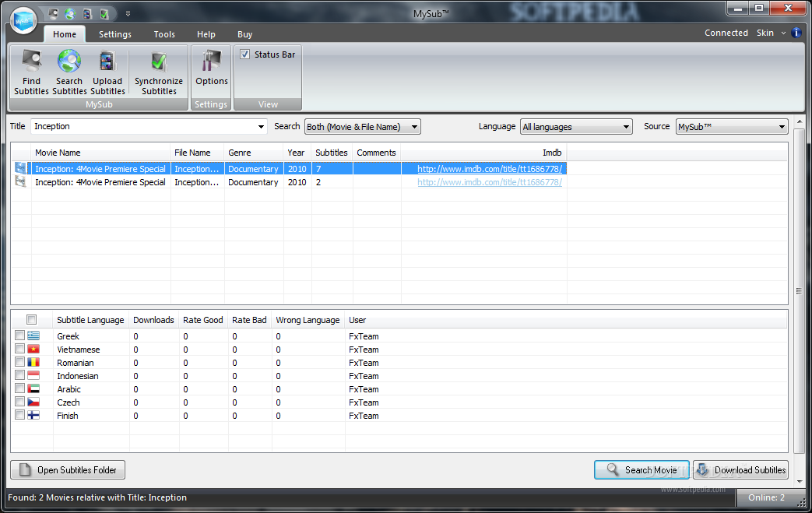This screenshot has width=812, height=513.
Task: Check the Finish subtitle checkbox
Action: (19, 415)
